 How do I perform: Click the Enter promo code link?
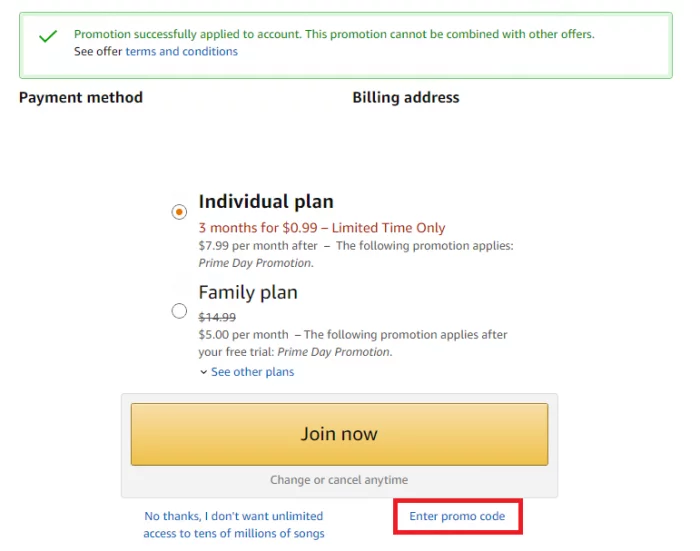457,516
